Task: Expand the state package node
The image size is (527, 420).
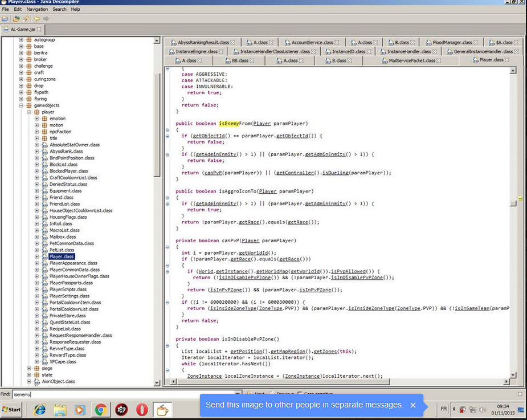Action: [29, 375]
